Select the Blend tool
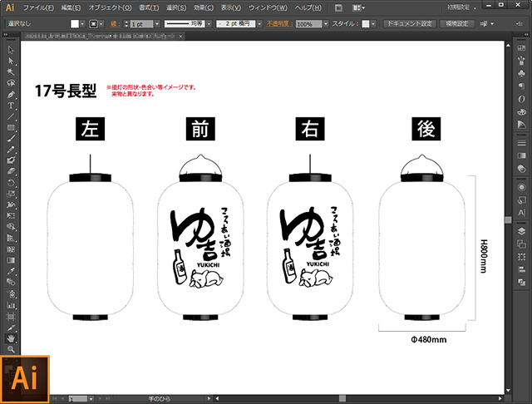Image resolution: width=532 pixels, height=404 pixels. pos(11,282)
